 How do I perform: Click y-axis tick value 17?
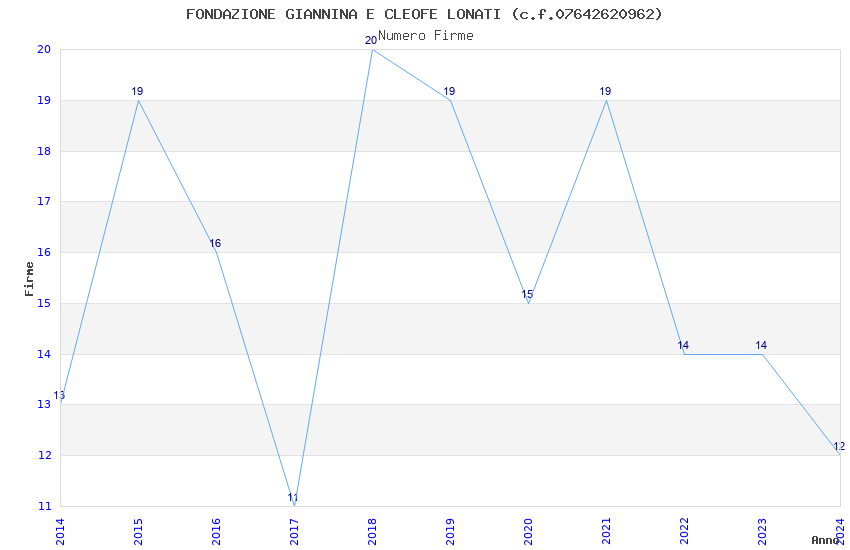click(44, 202)
